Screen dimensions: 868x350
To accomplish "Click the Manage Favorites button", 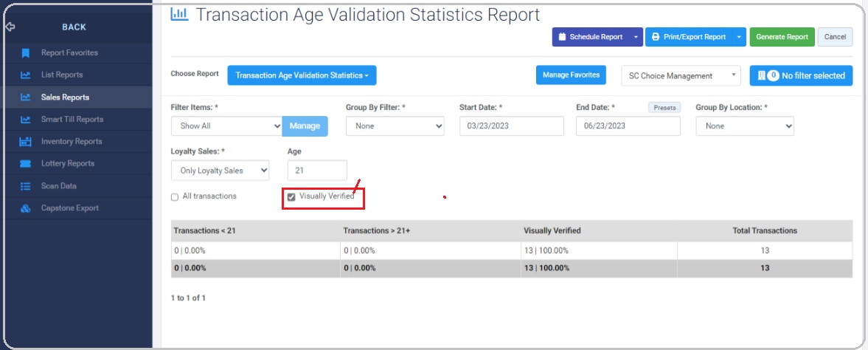I will 571,75.
